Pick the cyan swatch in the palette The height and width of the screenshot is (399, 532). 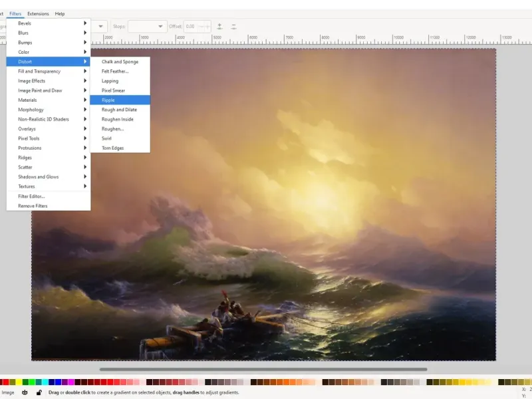45,382
